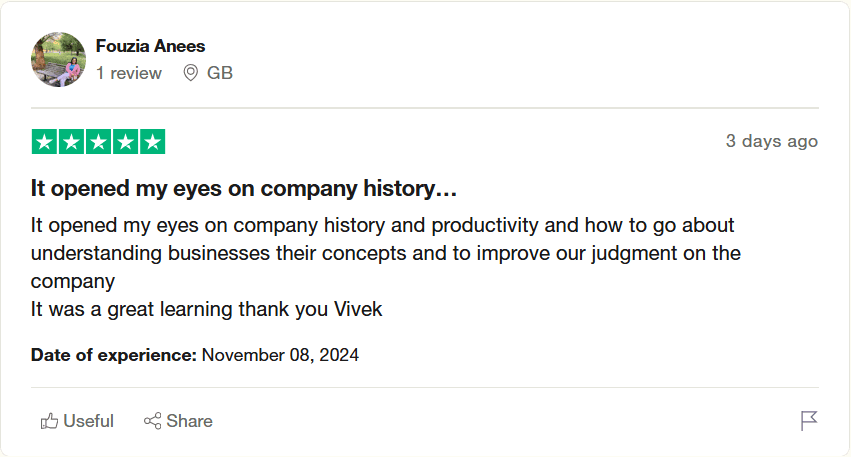This screenshot has height=457, width=851.
Task: Click the second green rating star
Action: point(71,142)
